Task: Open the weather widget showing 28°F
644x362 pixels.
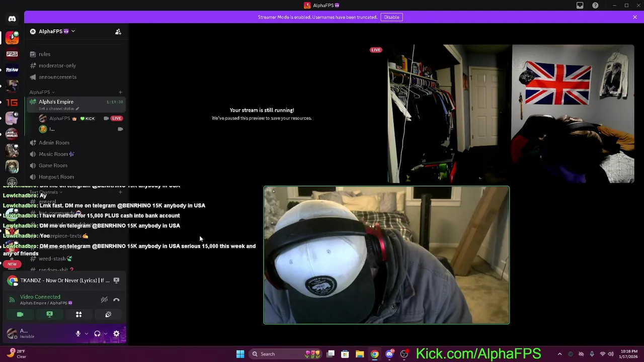Action: 16,354
